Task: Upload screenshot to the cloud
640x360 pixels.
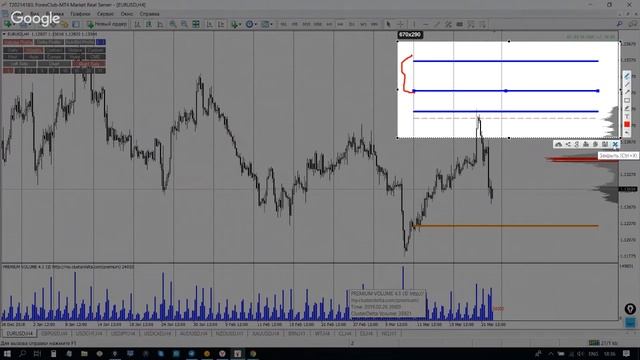Action: point(558,144)
